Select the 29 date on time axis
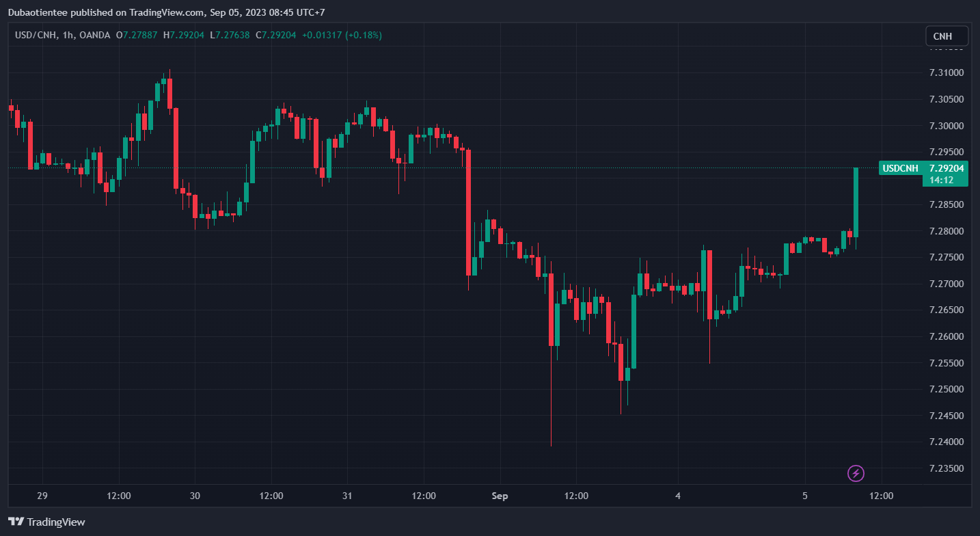This screenshot has width=980, height=536. (x=42, y=495)
